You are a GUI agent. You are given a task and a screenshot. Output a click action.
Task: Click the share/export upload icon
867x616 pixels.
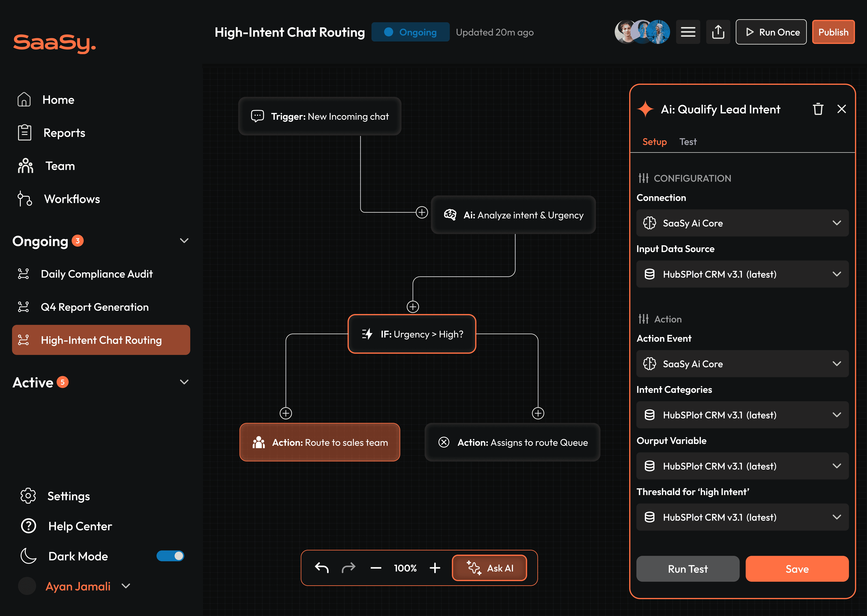pyautogui.click(x=718, y=32)
